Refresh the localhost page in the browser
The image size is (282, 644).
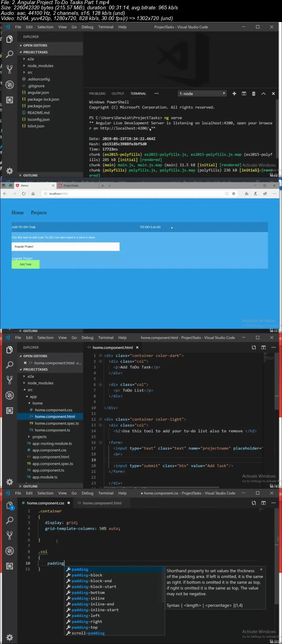click(x=24, y=194)
